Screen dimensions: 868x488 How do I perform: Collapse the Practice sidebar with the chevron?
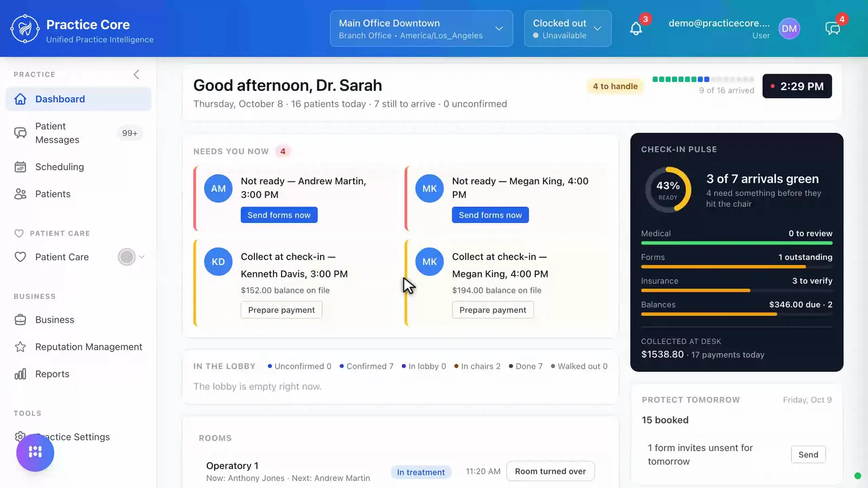pos(137,75)
